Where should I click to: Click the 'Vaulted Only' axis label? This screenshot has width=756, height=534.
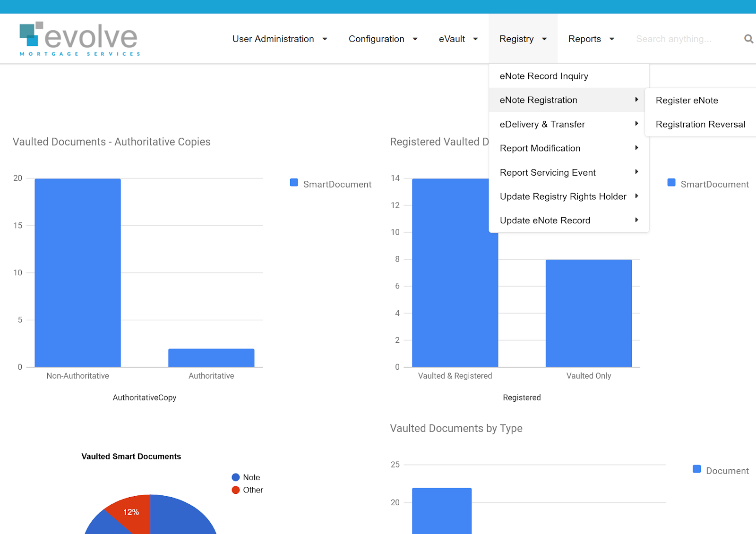point(589,376)
